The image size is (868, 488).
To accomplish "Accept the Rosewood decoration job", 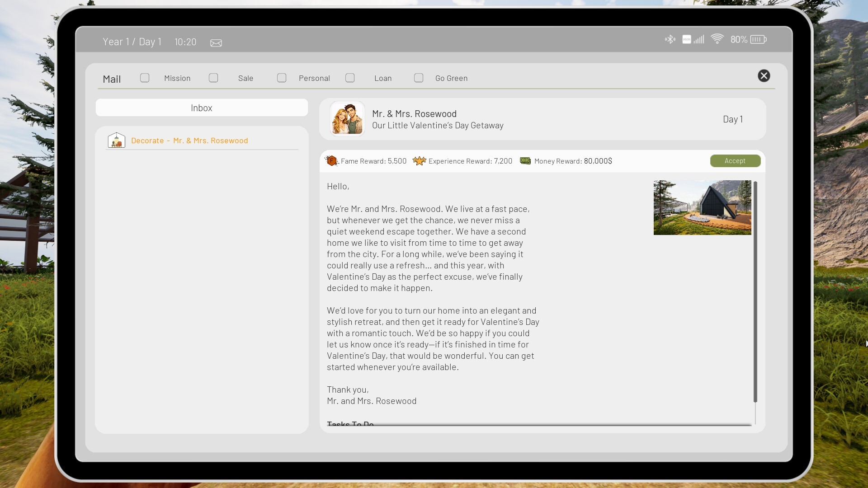I will click(735, 160).
